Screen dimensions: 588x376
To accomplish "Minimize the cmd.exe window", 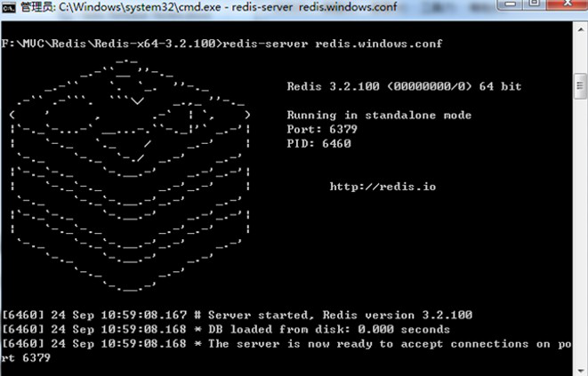I will (x=510, y=4).
